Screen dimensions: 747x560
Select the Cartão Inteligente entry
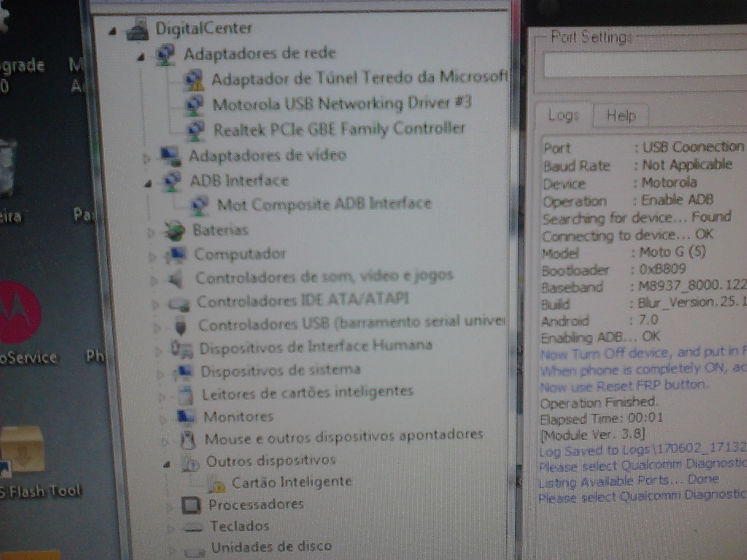click(x=292, y=482)
